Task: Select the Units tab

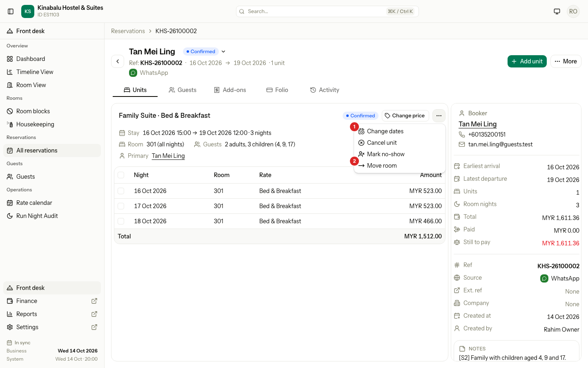Action: tap(135, 90)
